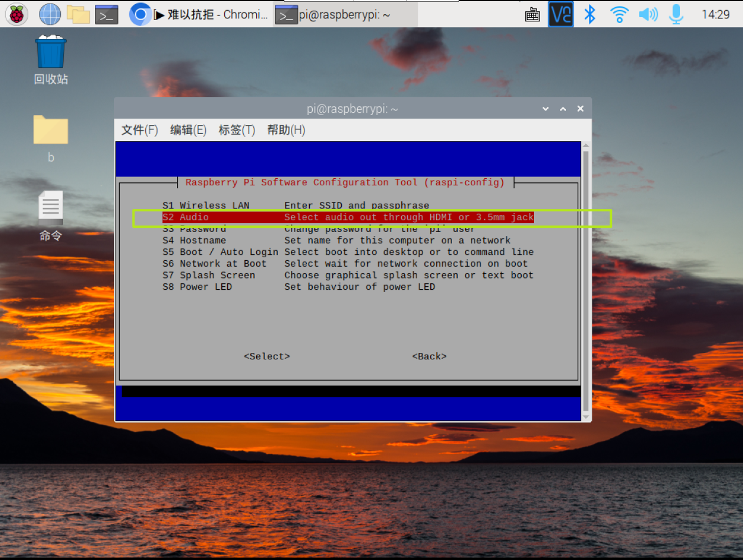
Task: Select the folder named b on desktop
Action: coord(51,139)
